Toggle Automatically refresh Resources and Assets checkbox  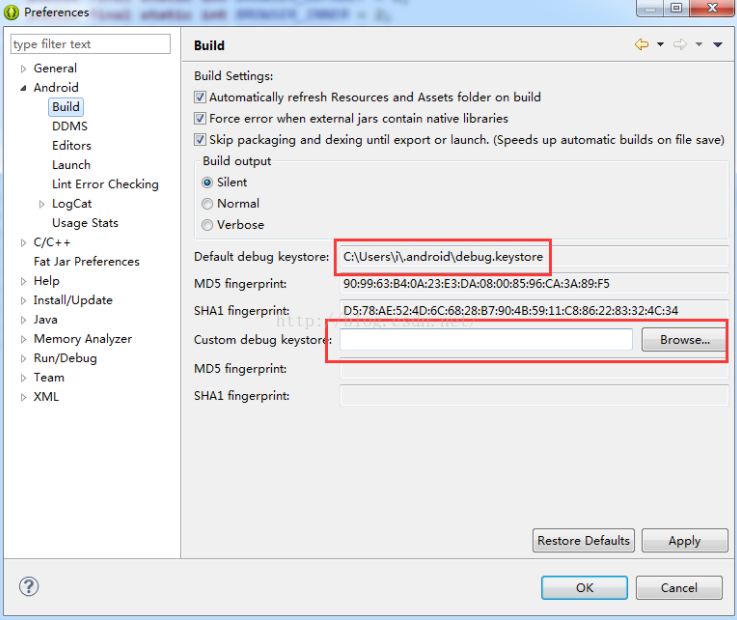[x=201, y=97]
